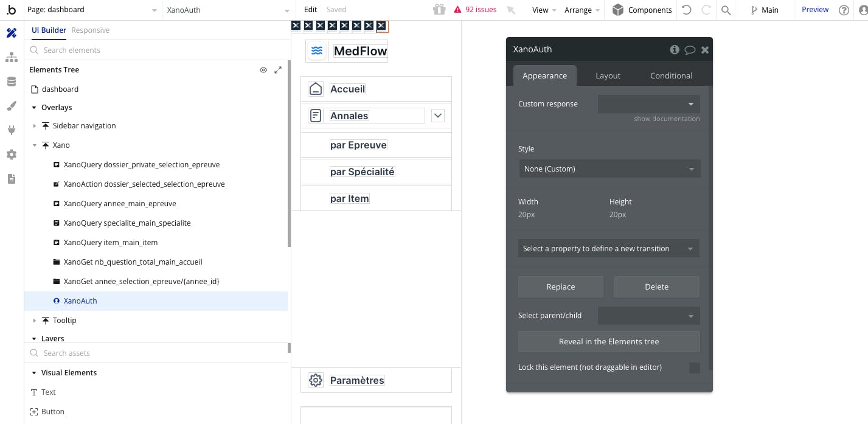
Task: Open the Logs document icon
Action: 12,179
